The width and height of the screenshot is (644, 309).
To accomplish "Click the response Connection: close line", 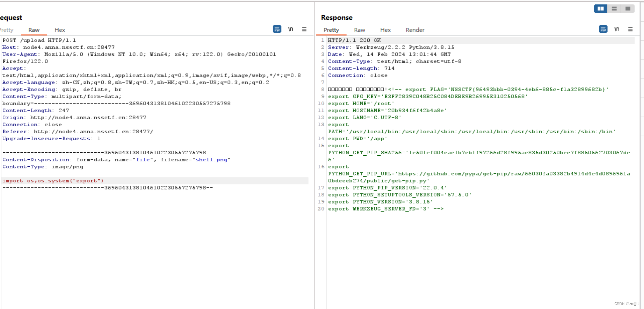I will pyautogui.click(x=358, y=75).
